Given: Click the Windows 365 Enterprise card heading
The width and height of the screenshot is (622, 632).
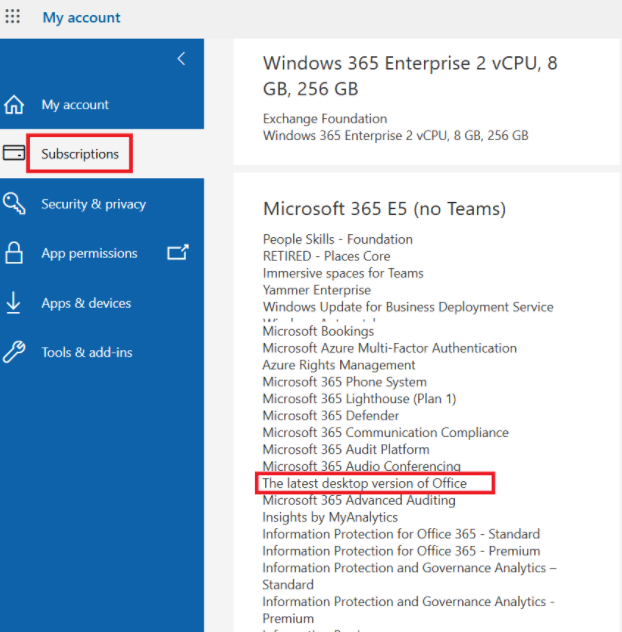Looking at the screenshot, I should tap(410, 76).
